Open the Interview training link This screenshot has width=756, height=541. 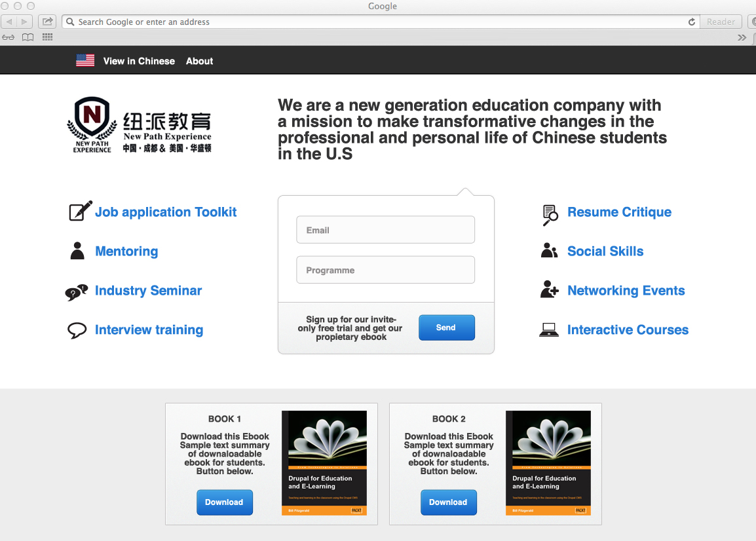click(x=149, y=330)
